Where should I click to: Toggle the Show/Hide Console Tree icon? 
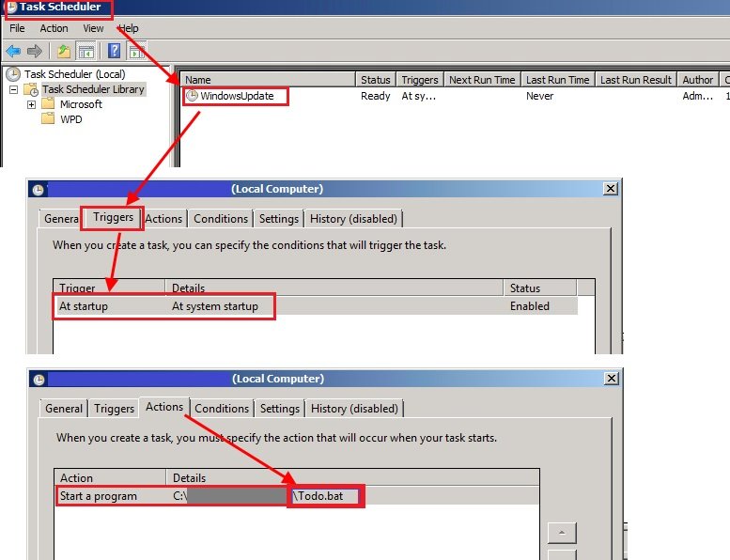85,51
